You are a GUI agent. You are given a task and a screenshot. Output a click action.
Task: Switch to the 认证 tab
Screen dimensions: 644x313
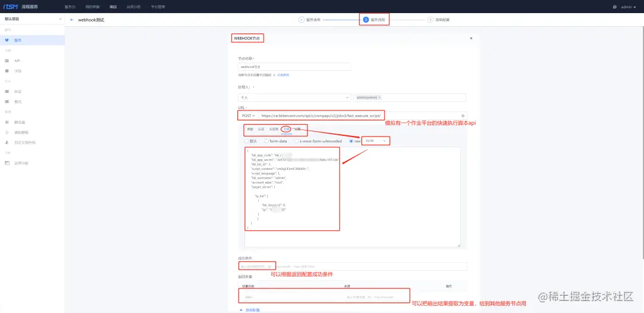point(261,129)
